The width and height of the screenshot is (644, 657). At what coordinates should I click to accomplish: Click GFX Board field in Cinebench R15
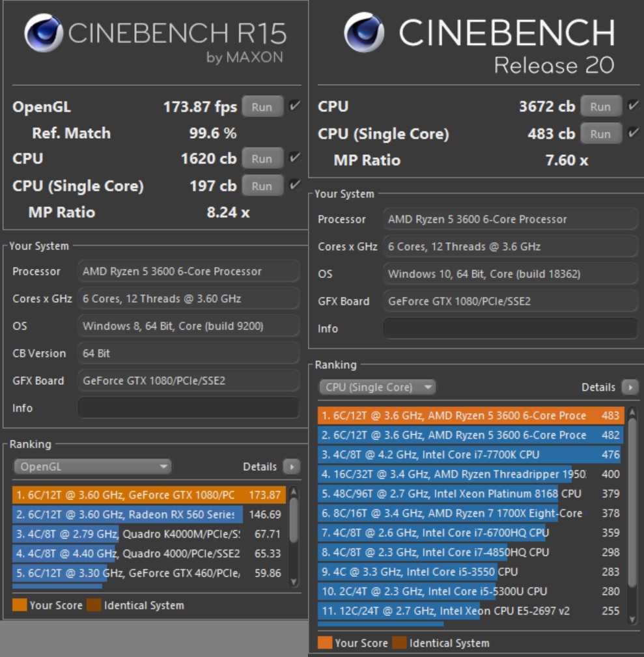pos(189,380)
